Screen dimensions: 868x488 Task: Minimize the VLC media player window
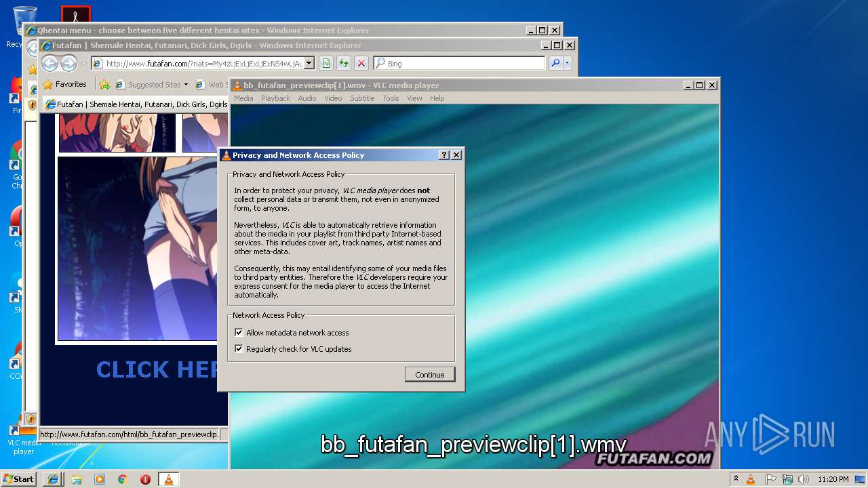coord(688,85)
